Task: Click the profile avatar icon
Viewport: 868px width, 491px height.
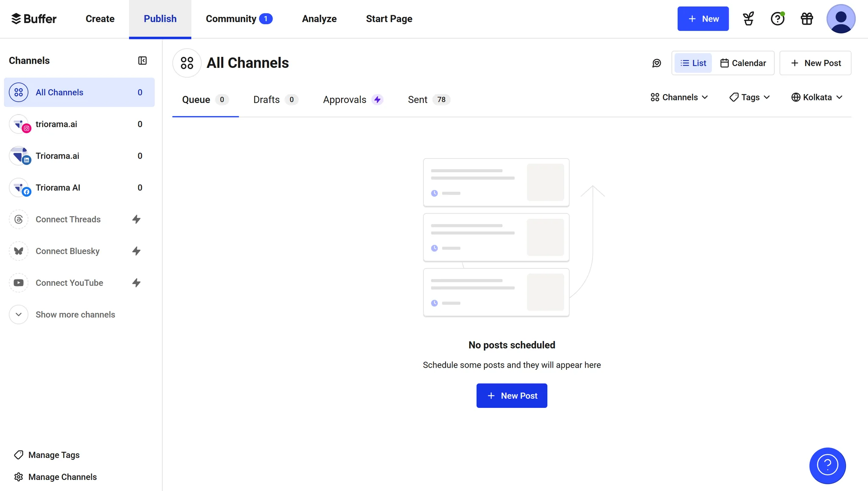Action: point(841,19)
